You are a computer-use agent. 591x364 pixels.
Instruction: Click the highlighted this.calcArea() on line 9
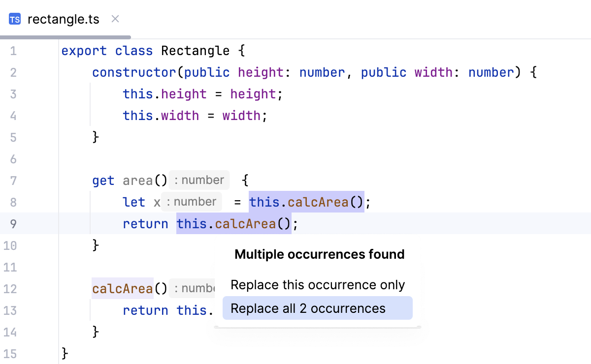click(x=234, y=224)
